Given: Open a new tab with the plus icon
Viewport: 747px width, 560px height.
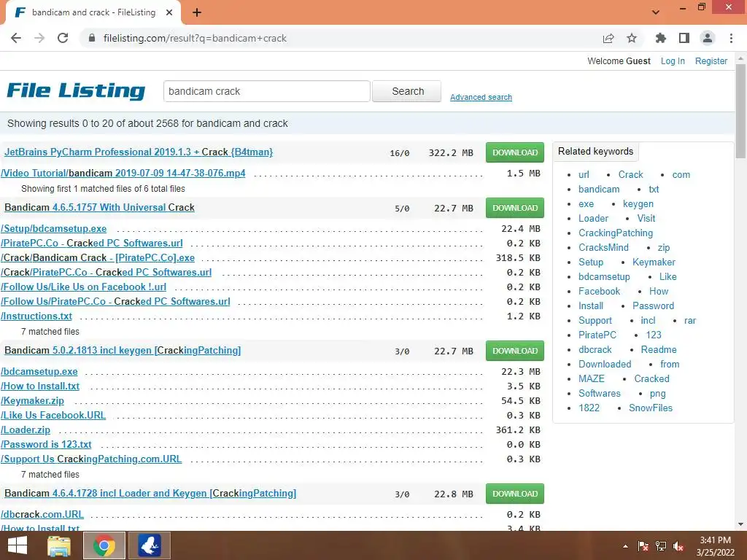Looking at the screenshot, I should point(197,12).
